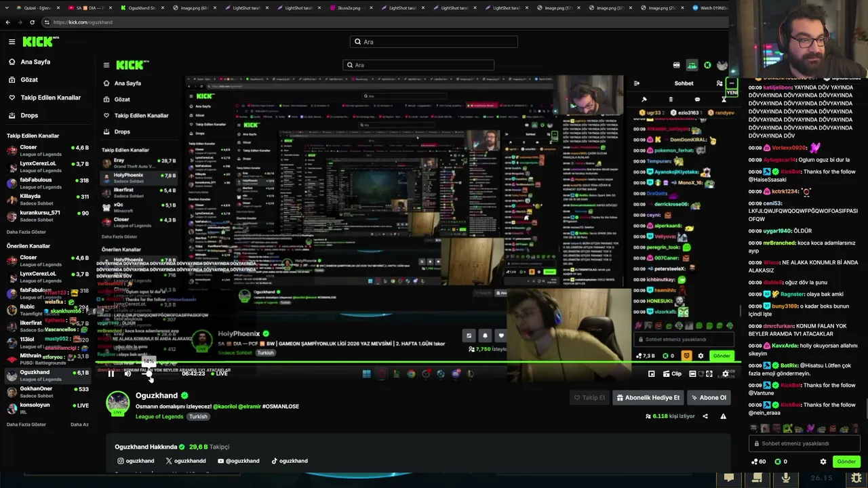Pause the stream playback
Image resolution: width=868 pixels, height=488 pixels.
click(x=111, y=373)
